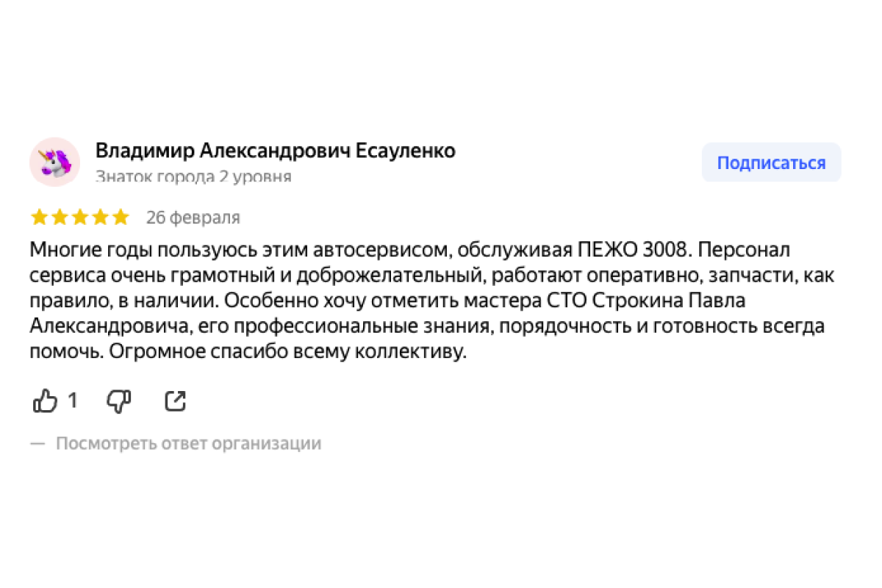Expand Посмотреть ответ организации

click(x=188, y=444)
